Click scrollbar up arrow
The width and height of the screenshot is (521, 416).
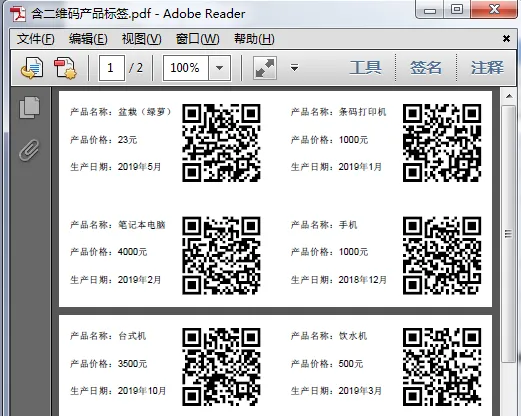[x=509, y=96]
